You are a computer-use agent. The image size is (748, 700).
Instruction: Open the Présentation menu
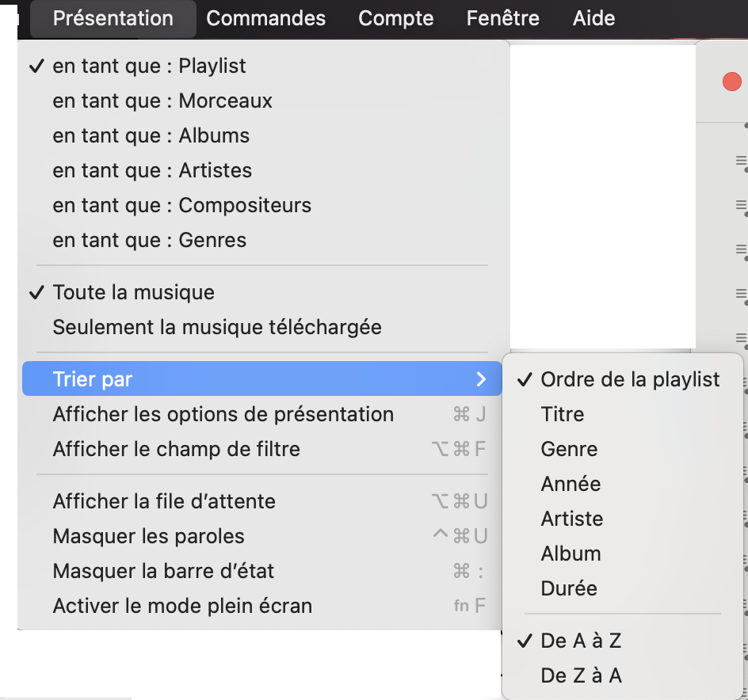[113, 18]
